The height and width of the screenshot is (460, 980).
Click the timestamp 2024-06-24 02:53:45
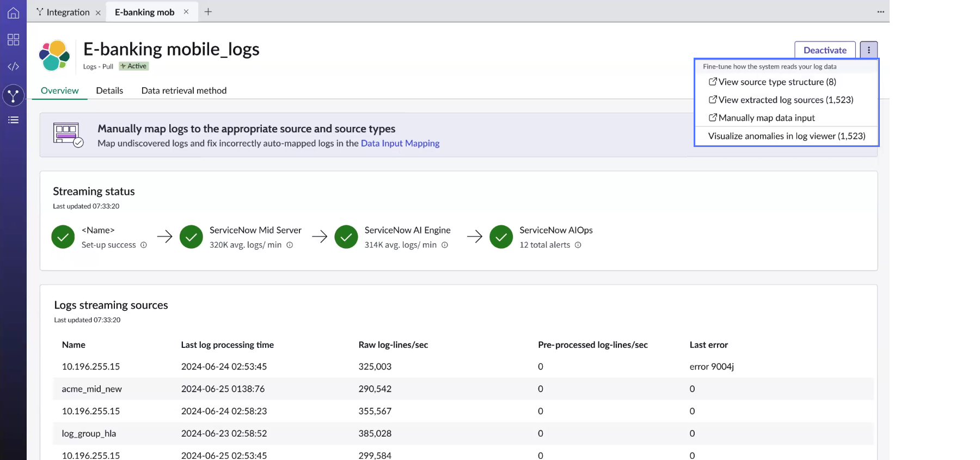224,366
